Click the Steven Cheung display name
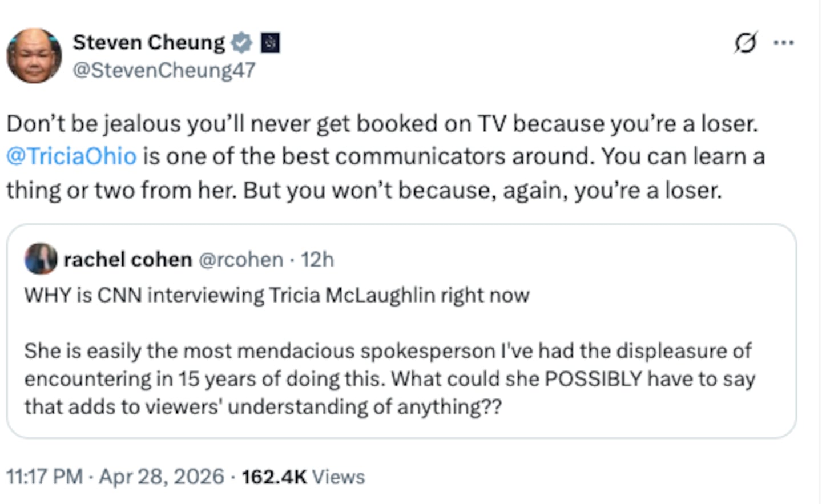This screenshot has height=504, width=822. 149,42
